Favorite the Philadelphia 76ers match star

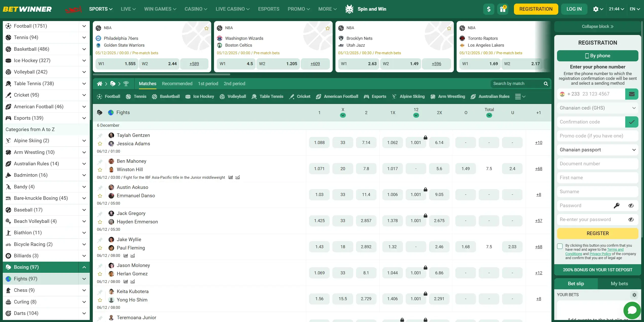tap(206, 28)
